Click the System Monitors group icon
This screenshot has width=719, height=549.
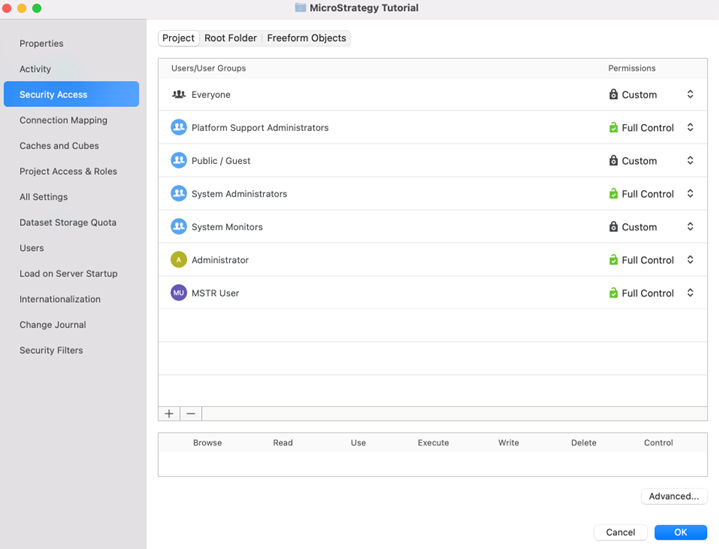coord(179,227)
